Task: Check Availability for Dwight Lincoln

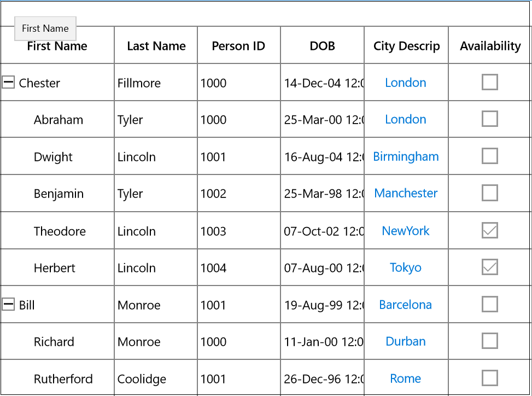Action: [489, 156]
